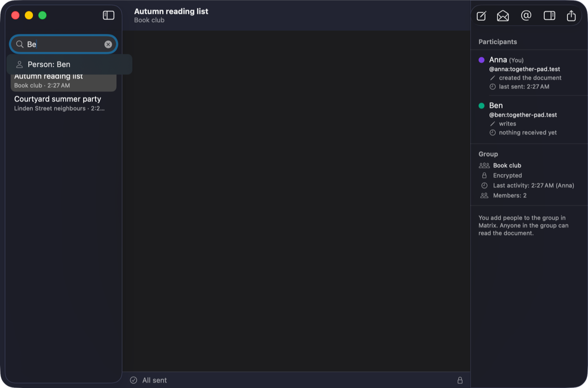588x388 pixels.
Task: Click 'last sent: 2:27 AM' under Anna
Action: 524,86
